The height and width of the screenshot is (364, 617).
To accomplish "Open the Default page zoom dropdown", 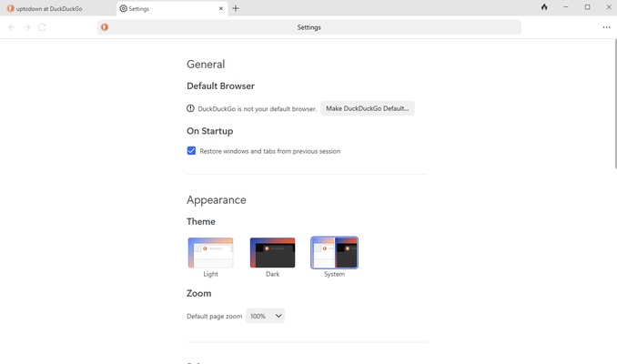I will (x=265, y=316).
